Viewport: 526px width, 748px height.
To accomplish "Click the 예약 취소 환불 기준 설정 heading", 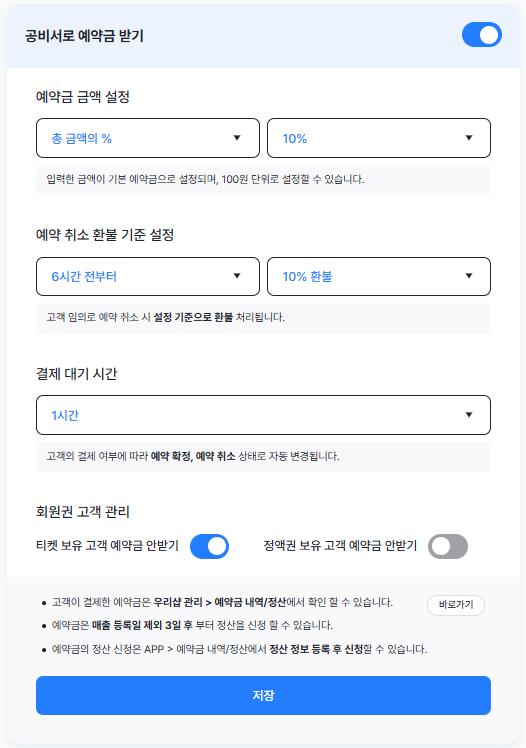I will click(x=105, y=235).
